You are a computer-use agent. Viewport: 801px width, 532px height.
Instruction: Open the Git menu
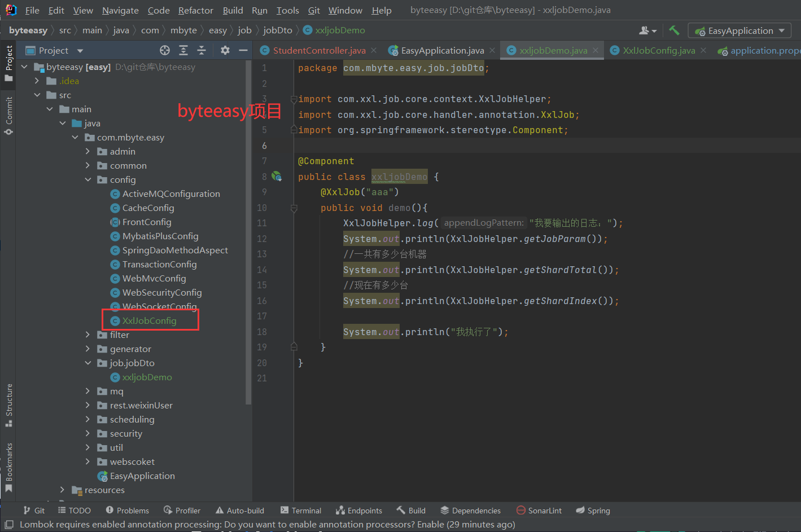(x=314, y=10)
